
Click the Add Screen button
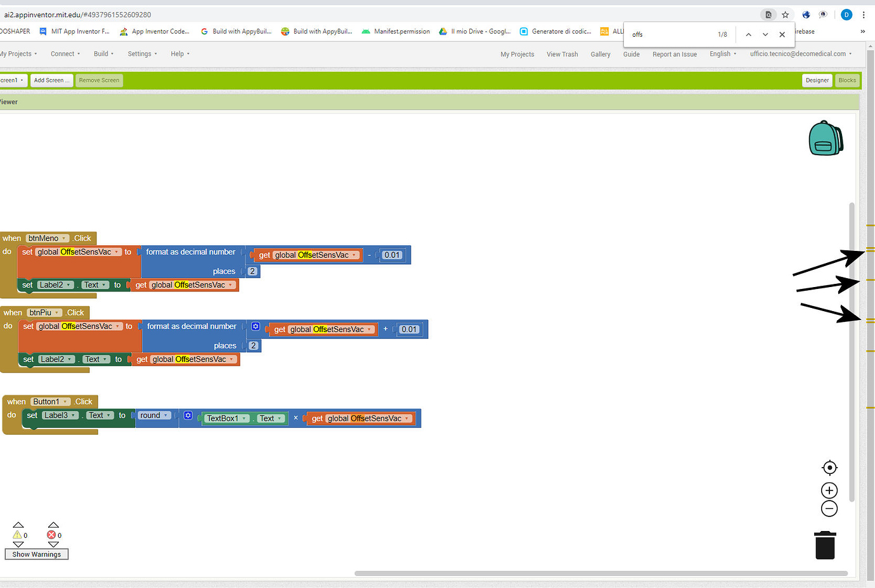(x=51, y=80)
